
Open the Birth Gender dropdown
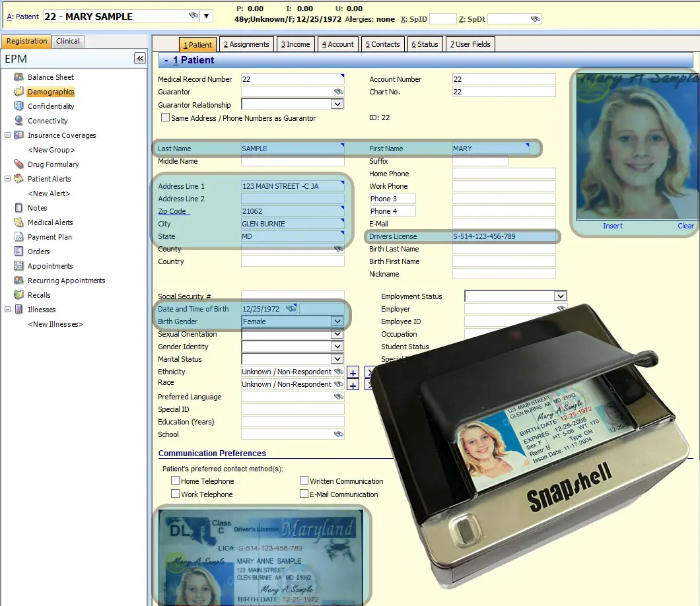click(x=337, y=321)
